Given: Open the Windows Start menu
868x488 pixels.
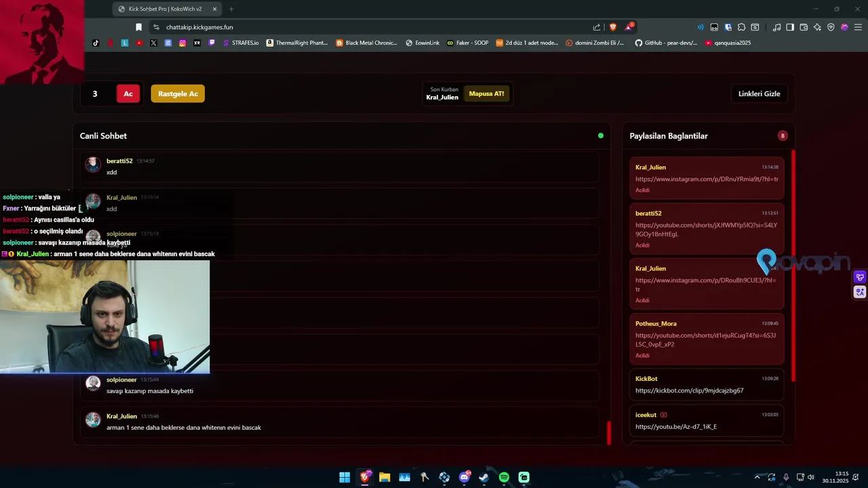Looking at the screenshot, I should tap(344, 477).
